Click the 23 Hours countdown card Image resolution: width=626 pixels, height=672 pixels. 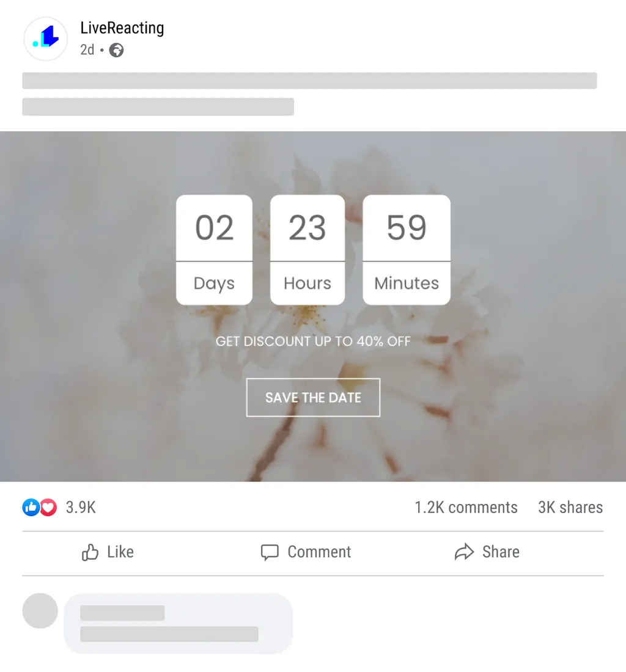click(307, 250)
